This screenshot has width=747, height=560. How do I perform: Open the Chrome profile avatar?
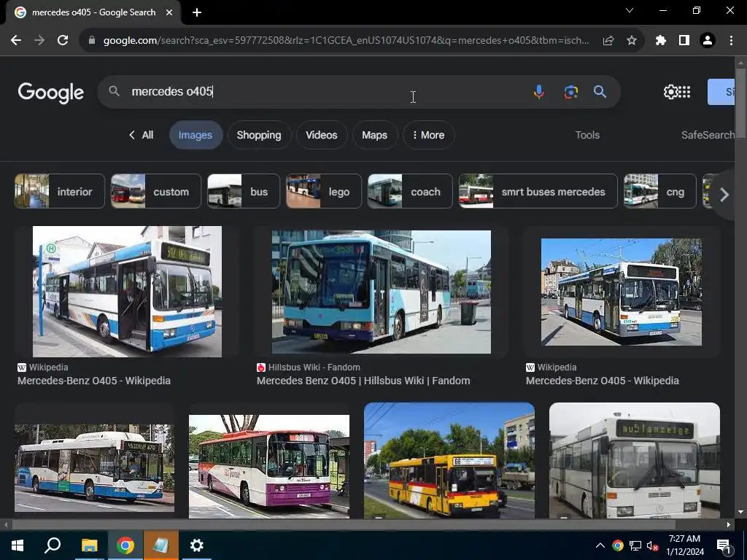(708, 41)
